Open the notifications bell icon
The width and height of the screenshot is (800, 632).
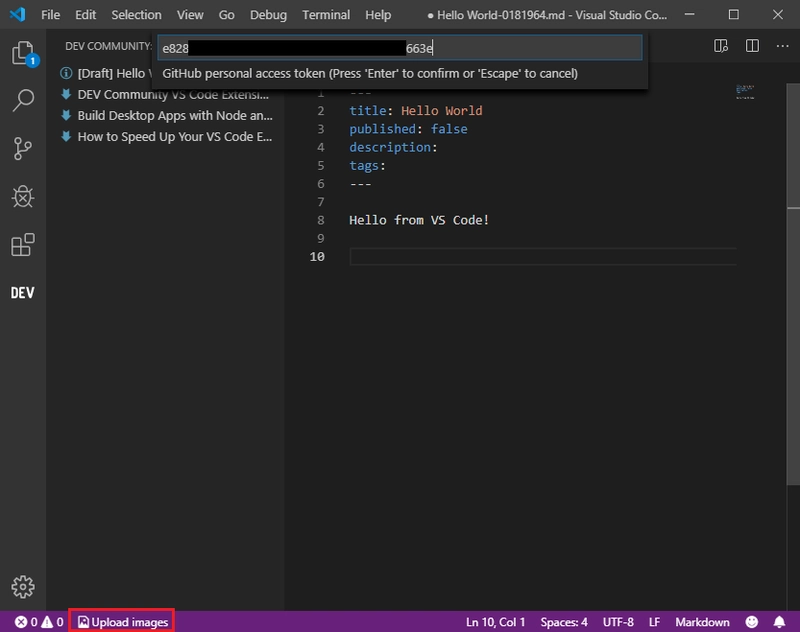click(x=779, y=622)
